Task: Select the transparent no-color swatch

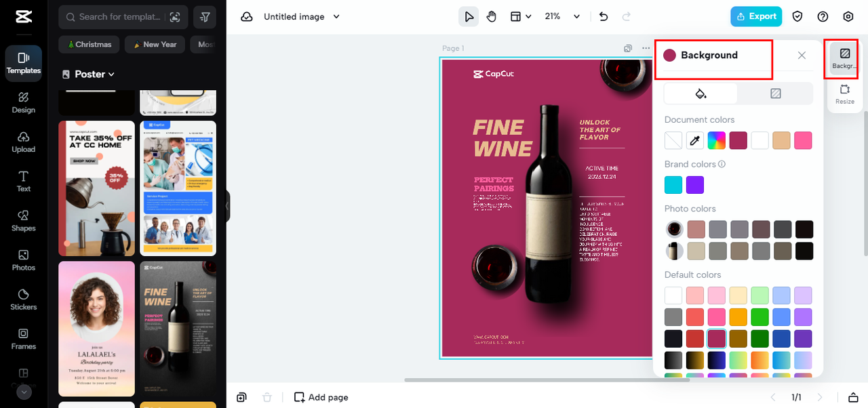Action: pos(673,140)
